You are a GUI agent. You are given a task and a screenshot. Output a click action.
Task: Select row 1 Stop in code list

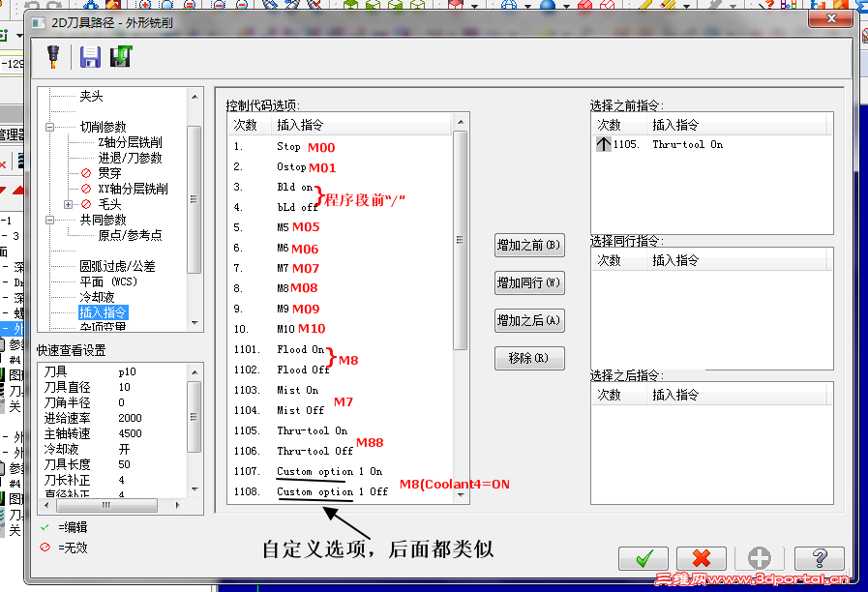(x=340, y=147)
